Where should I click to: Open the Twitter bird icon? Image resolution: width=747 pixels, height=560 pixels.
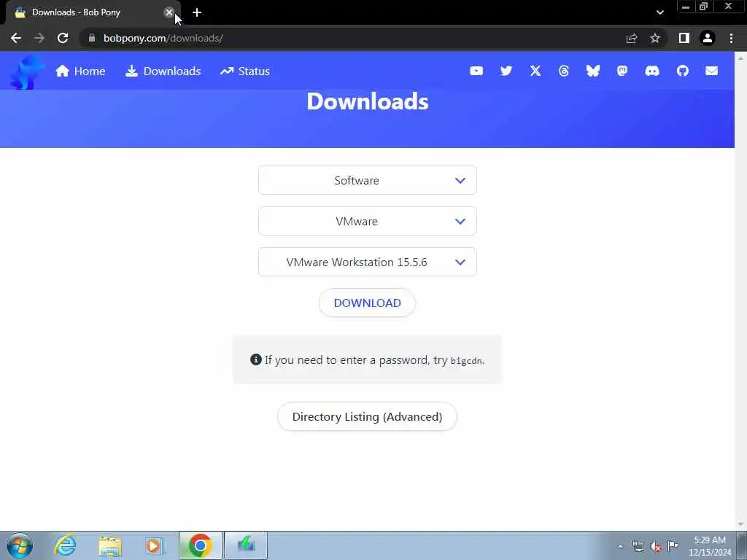pos(506,71)
